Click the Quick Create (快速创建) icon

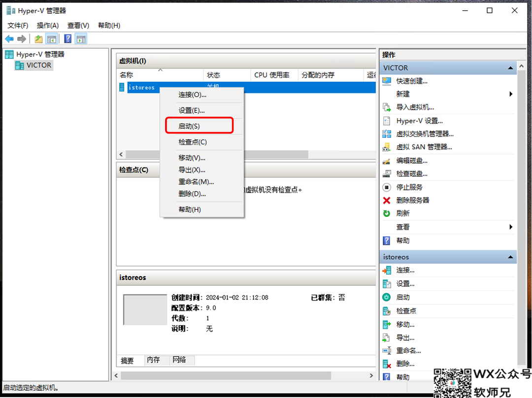[x=387, y=81]
